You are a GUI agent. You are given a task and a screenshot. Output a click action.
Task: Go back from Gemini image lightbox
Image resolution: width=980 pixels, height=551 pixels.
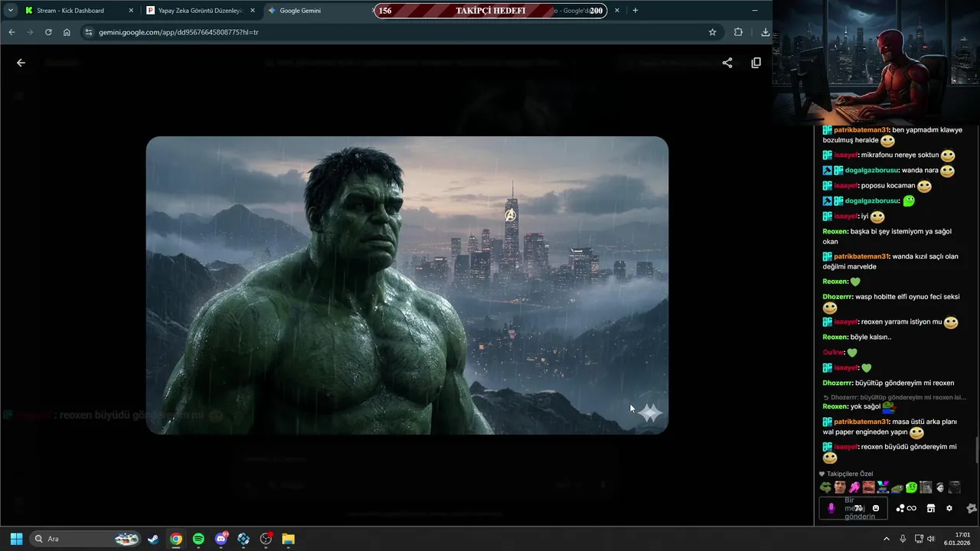coord(21,63)
